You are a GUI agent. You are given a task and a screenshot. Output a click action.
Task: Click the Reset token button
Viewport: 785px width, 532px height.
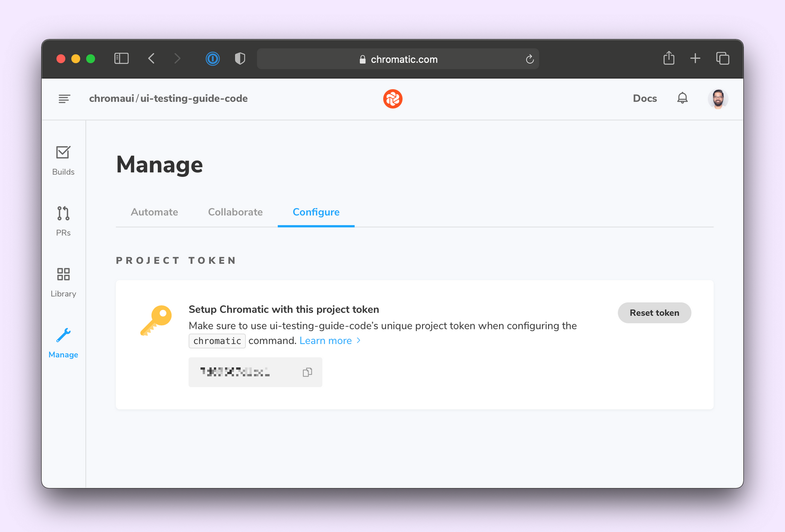pos(654,313)
